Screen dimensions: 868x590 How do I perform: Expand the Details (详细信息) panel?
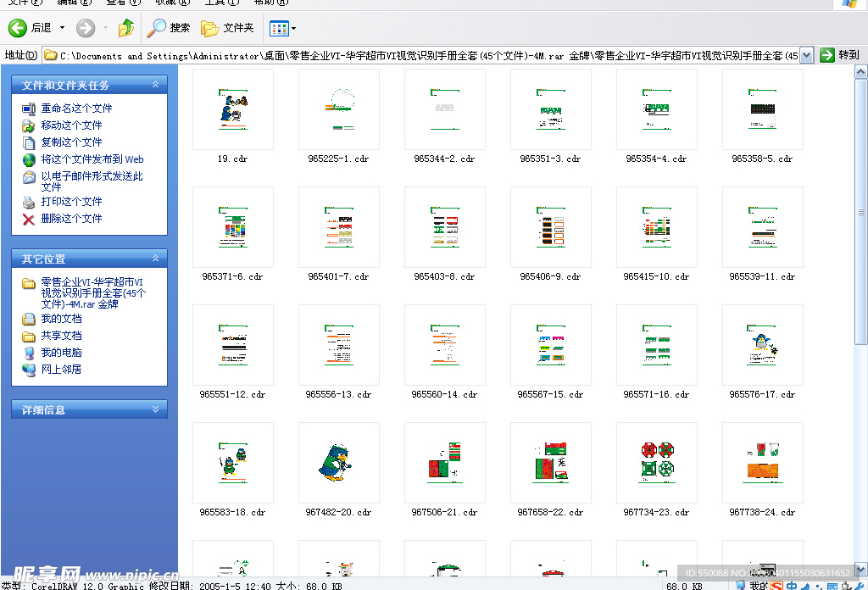tap(155, 409)
